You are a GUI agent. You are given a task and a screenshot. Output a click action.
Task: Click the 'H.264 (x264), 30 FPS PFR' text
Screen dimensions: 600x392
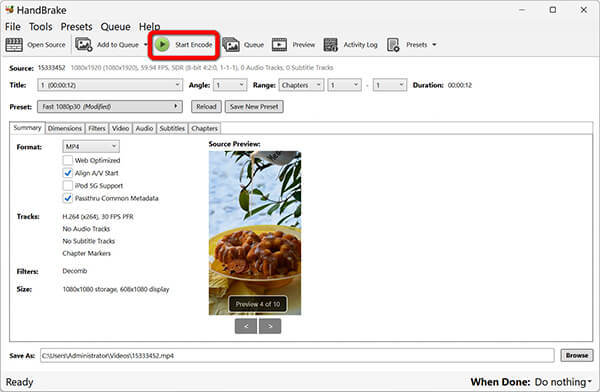(x=98, y=217)
